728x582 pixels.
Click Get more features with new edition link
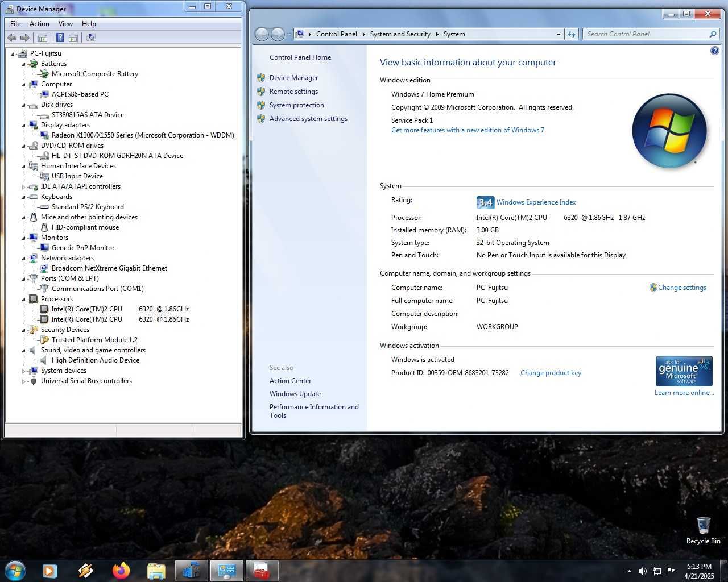[468, 130]
